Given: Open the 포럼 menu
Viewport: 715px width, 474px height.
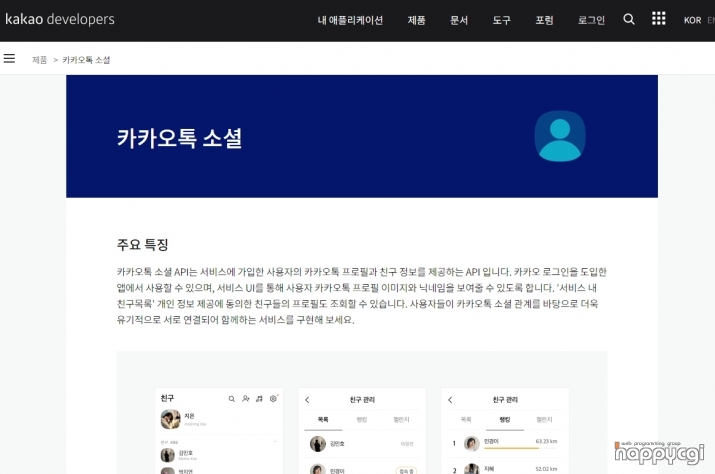Looking at the screenshot, I should click(x=544, y=20).
